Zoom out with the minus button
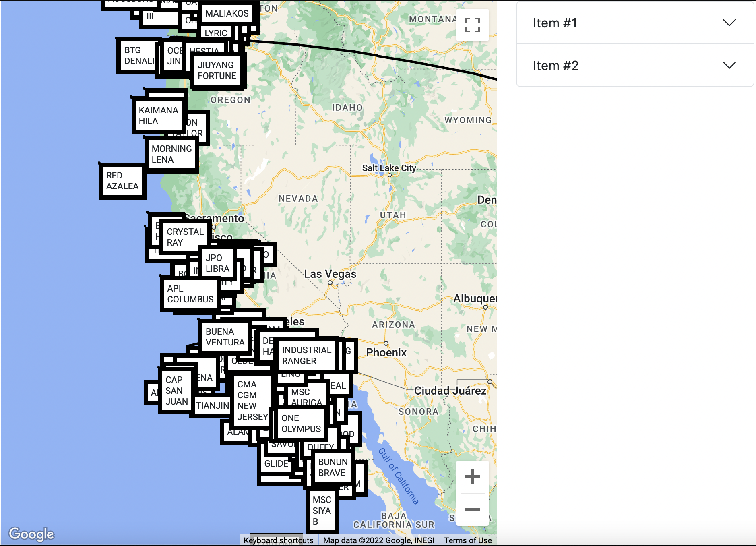The height and width of the screenshot is (546, 756). pos(473,510)
